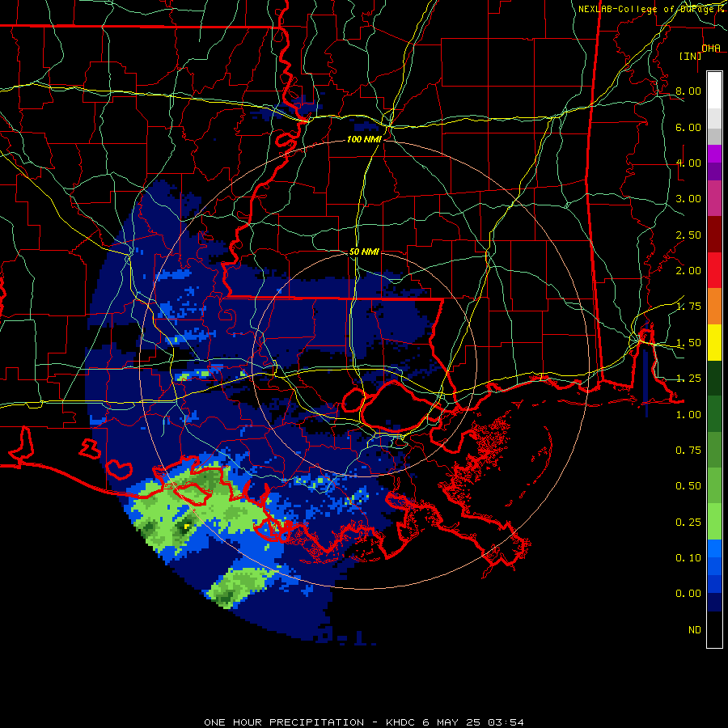728x728 pixels.
Task: Click the [IN] units label
Action: click(x=690, y=56)
